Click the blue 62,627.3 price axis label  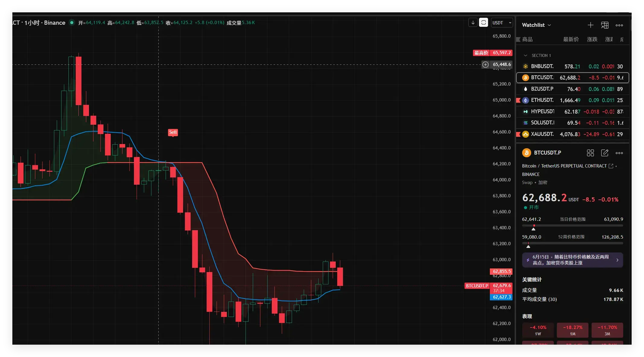501,297
